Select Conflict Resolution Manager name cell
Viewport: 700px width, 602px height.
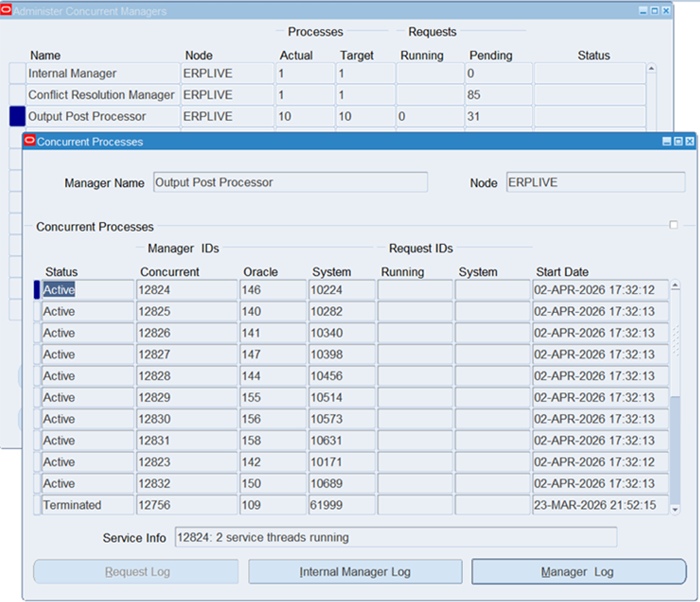tap(101, 95)
